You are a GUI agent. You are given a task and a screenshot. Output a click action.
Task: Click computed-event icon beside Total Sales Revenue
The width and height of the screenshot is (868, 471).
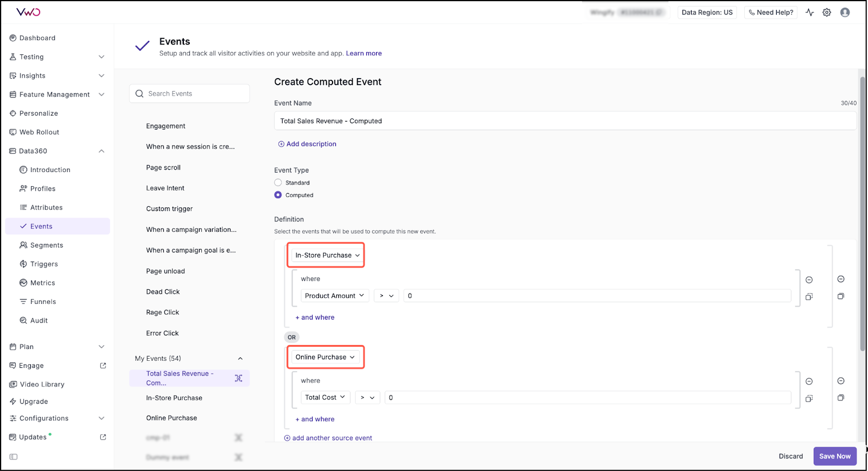[238, 378]
